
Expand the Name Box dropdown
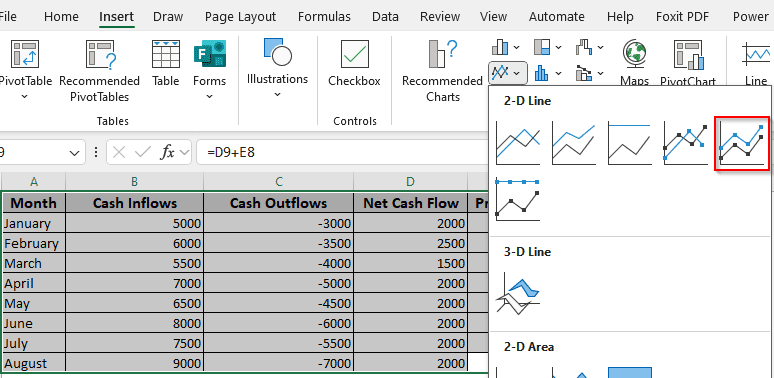click(x=74, y=153)
